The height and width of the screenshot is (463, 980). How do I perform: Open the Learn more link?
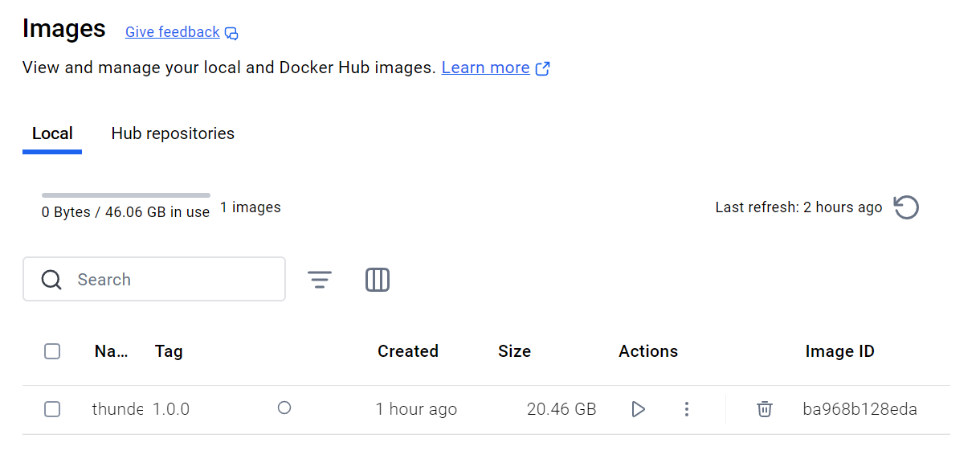tap(485, 68)
